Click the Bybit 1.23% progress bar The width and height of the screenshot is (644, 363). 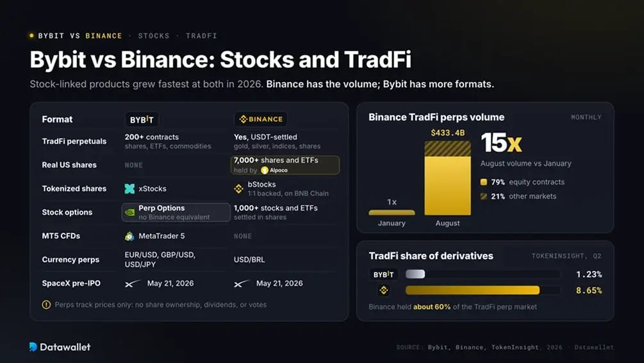(483, 274)
